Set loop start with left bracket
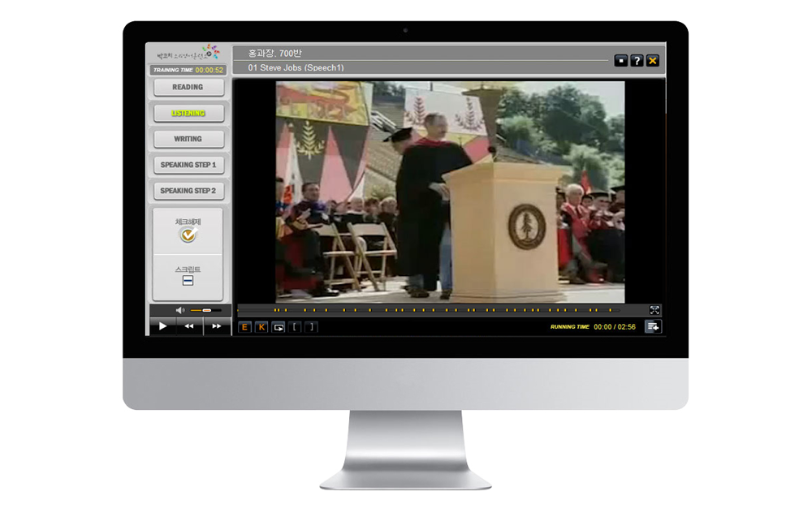Screen dimensions: 812x513 pos(295,327)
